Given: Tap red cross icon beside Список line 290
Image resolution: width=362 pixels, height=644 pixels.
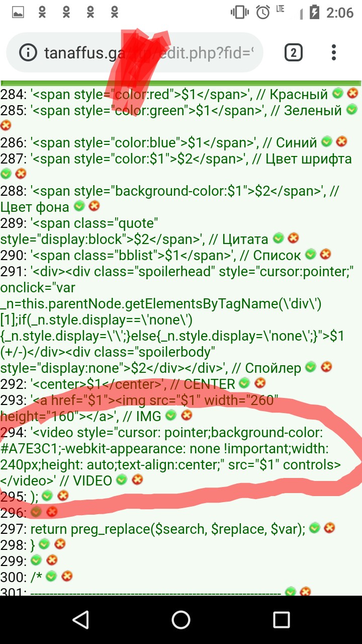Looking at the screenshot, I should [325, 254].
